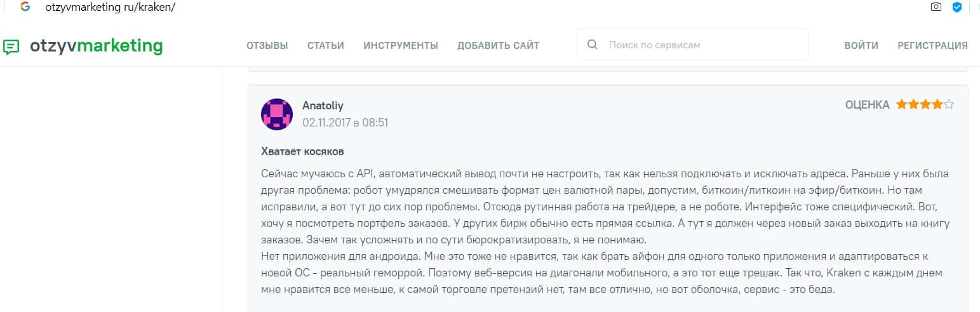Click the second orange rating star
Image resolution: width=980 pixels, height=312 pixels.
[913, 104]
